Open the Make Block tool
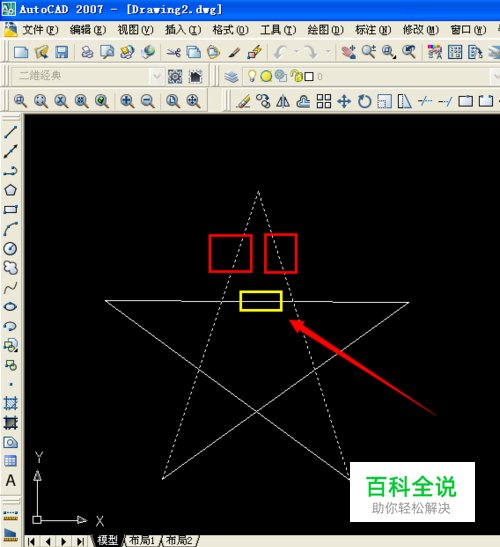 [x=10, y=365]
